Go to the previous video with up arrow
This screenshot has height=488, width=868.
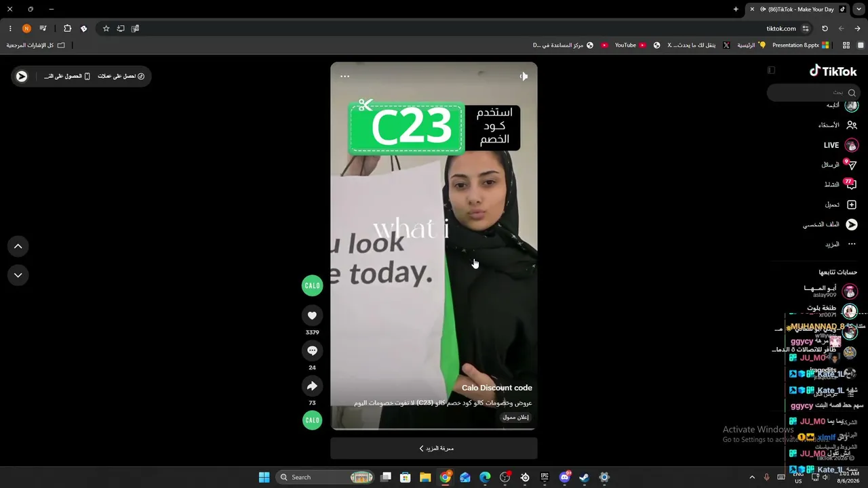pos(18,246)
